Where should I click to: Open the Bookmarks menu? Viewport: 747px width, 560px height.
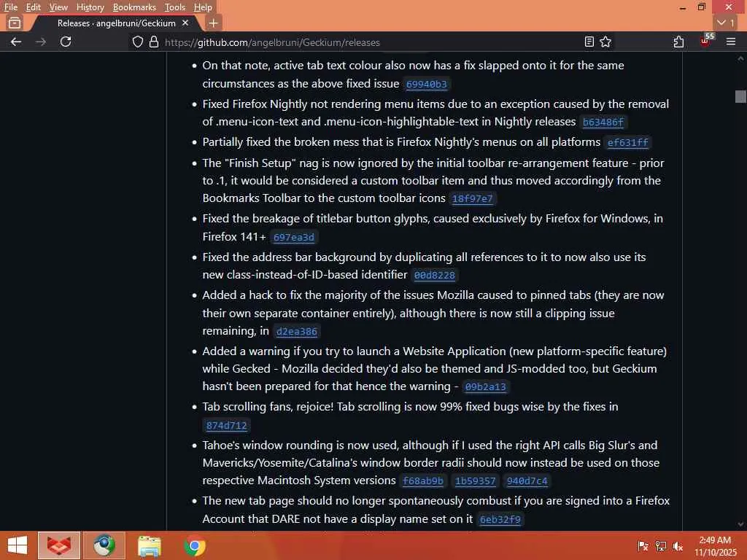[x=134, y=7]
